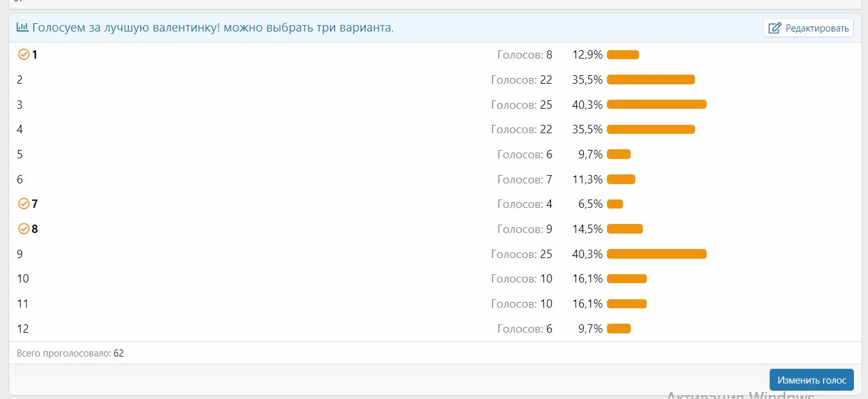This screenshot has height=399, width=868.
Task: Select the option 12 label
Action: 23,329
